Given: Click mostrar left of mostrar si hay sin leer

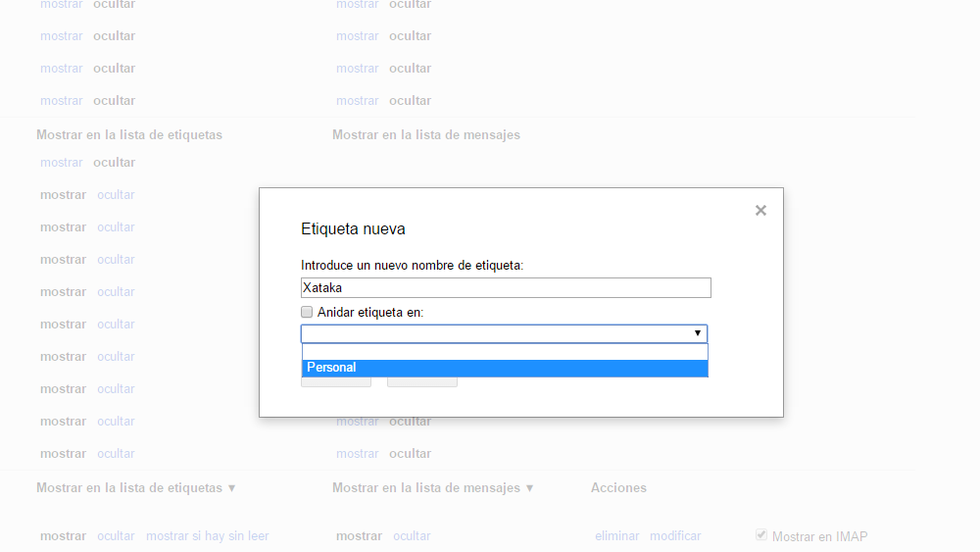Looking at the screenshot, I should pyautogui.click(x=63, y=536).
